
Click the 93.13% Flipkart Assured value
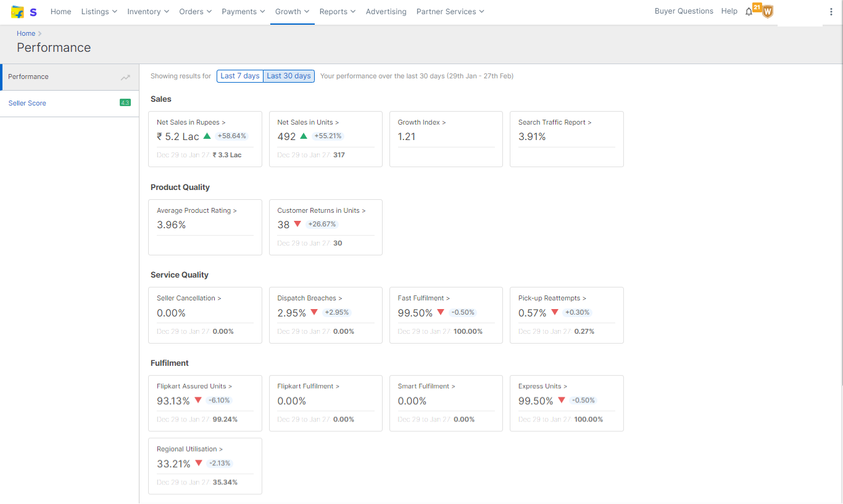point(173,401)
